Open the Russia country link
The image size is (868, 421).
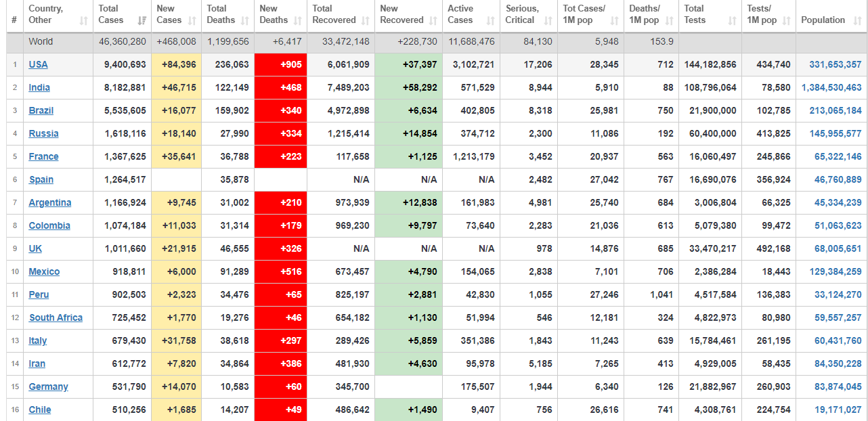click(43, 133)
